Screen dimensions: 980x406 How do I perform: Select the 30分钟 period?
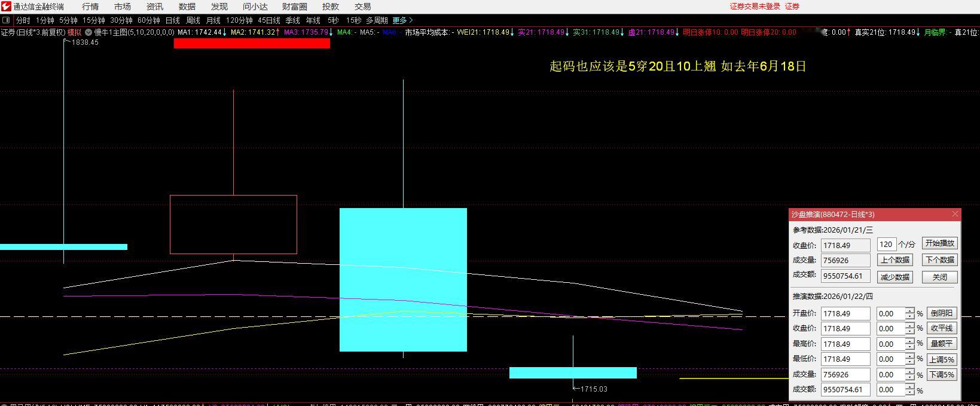pyautogui.click(x=121, y=20)
